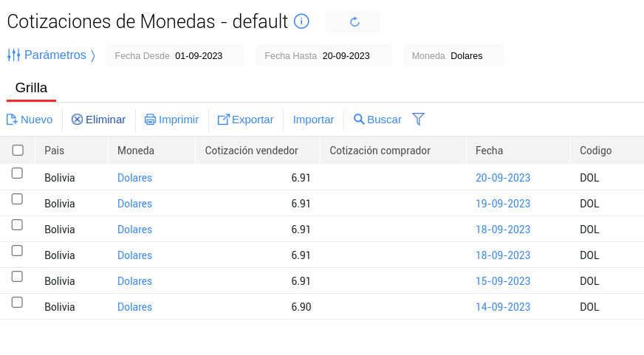This screenshot has width=644, height=355.
Task: Check the row dated 20-09-2023
Action: pos(17,173)
